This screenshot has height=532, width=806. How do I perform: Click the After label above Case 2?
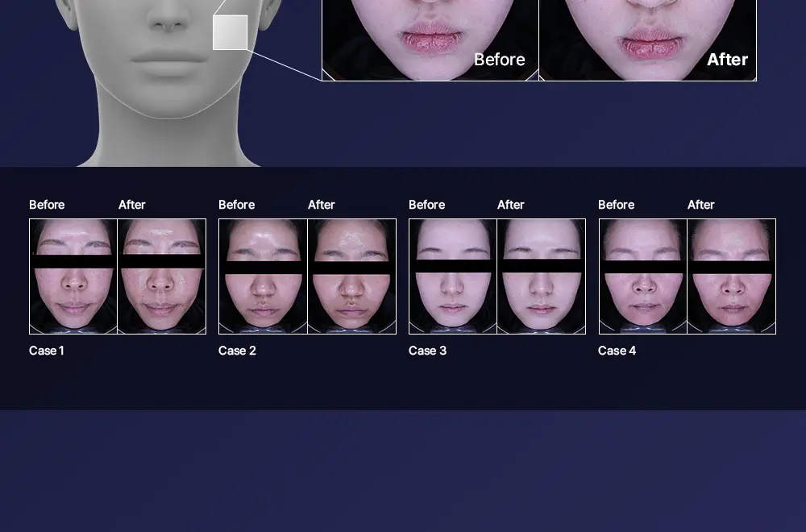pos(322,205)
